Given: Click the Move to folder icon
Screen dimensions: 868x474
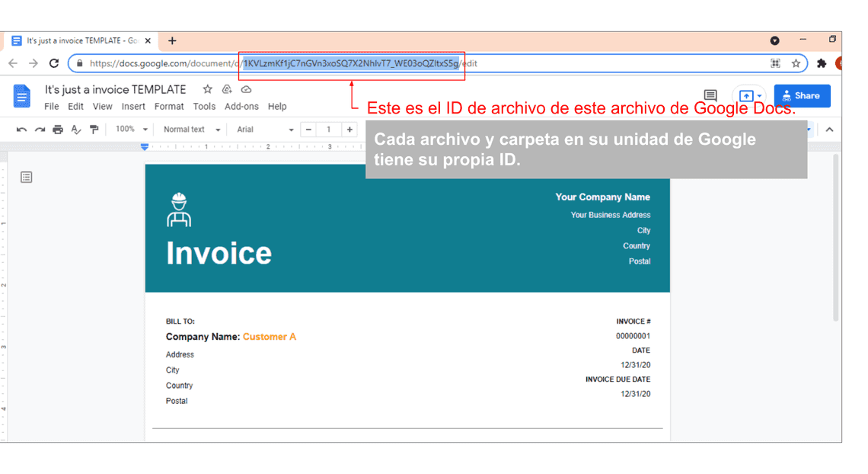Looking at the screenshot, I should [227, 89].
